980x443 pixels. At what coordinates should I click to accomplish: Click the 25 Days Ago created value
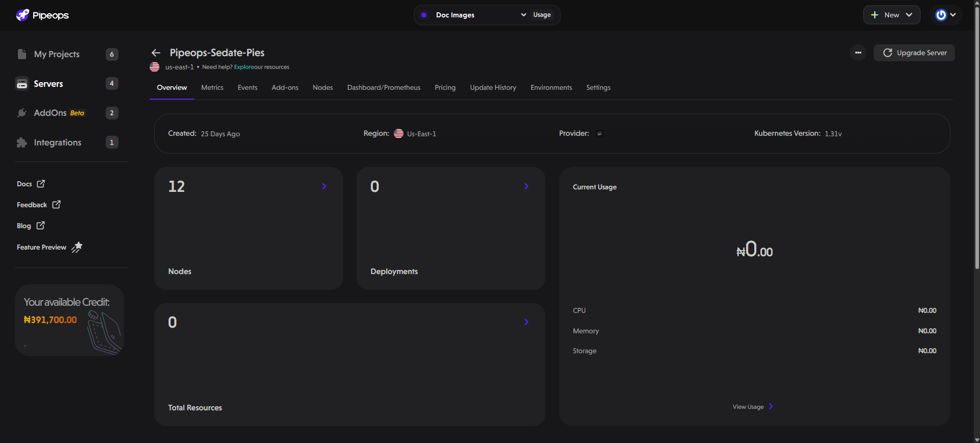(x=220, y=134)
